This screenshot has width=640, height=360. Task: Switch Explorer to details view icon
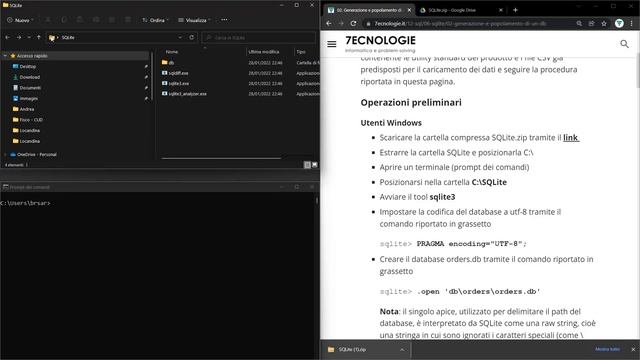[307, 165]
